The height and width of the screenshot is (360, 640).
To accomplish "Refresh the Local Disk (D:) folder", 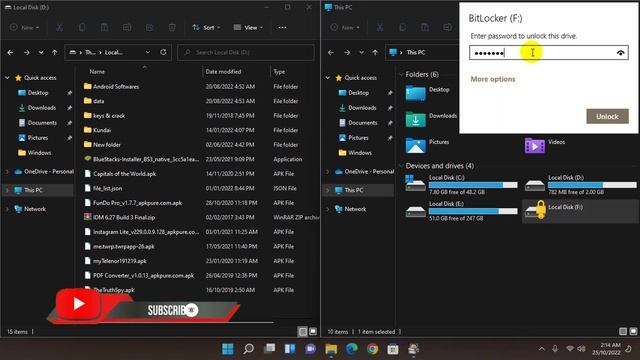I will [x=163, y=52].
